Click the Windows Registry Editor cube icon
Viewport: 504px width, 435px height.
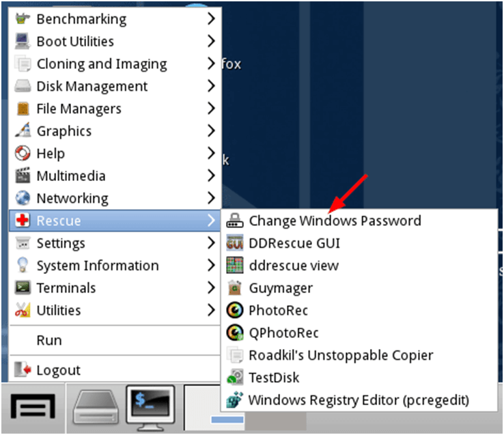coord(235,399)
